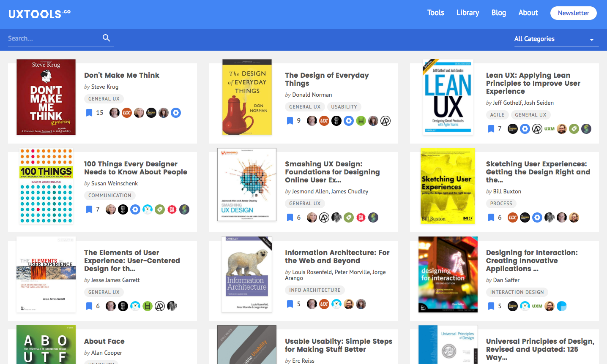This screenshot has width=607, height=364.
Task: Click the circled A avatar on Design of Everyday Things
Action: click(x=386, y=121)
